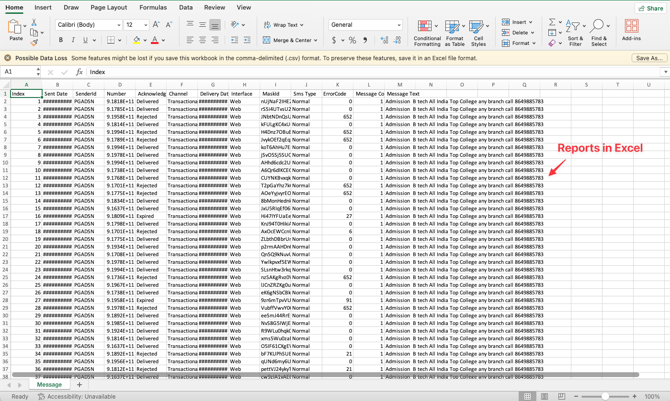Toggle Bold formatting
Viewport: 670px width, 401px height.
click(60, 41)
